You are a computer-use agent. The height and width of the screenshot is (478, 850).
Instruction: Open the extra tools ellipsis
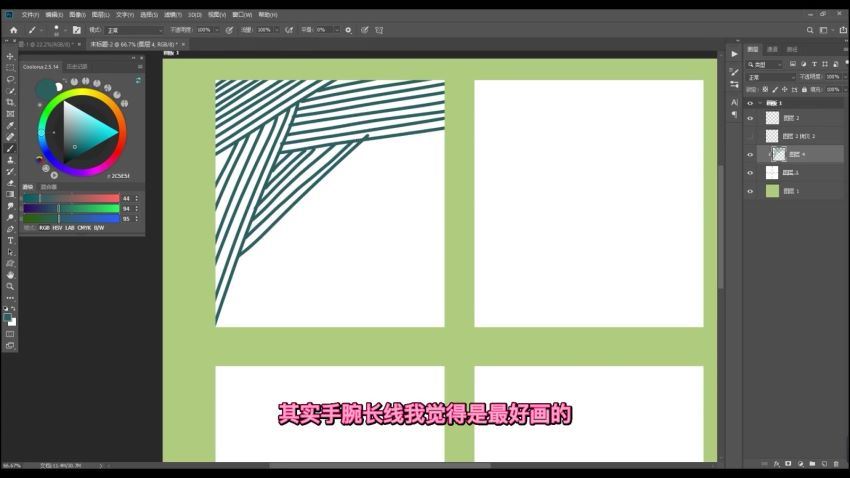[10, 298]
